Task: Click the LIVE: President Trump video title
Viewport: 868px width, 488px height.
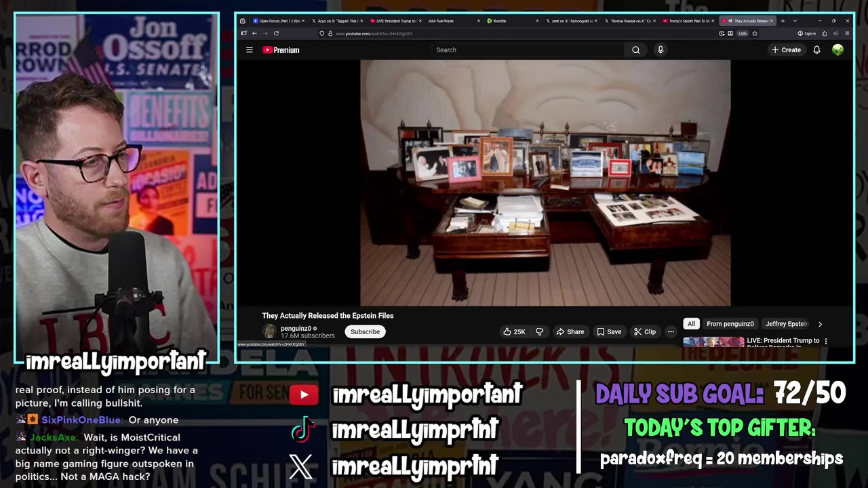Action: click(x=783, y=341)
